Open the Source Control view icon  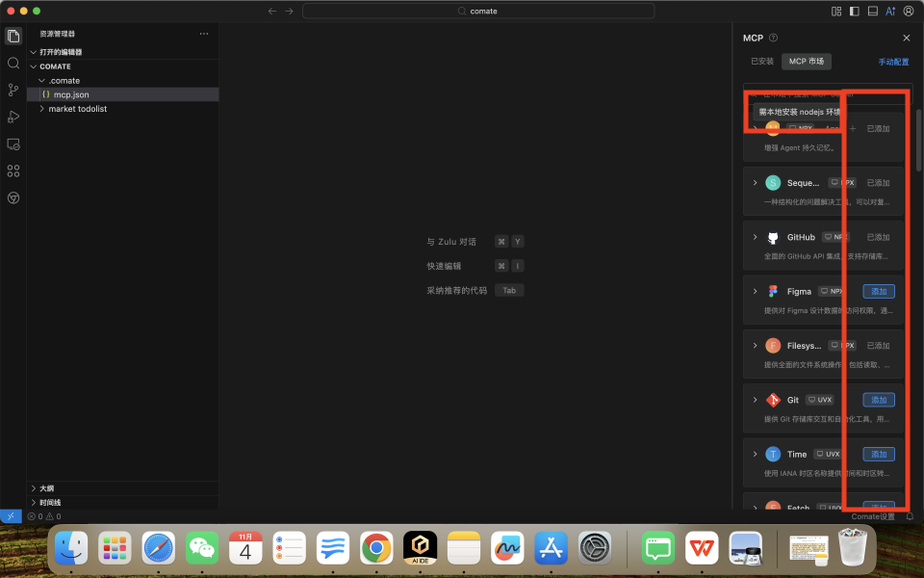point(13,90)
